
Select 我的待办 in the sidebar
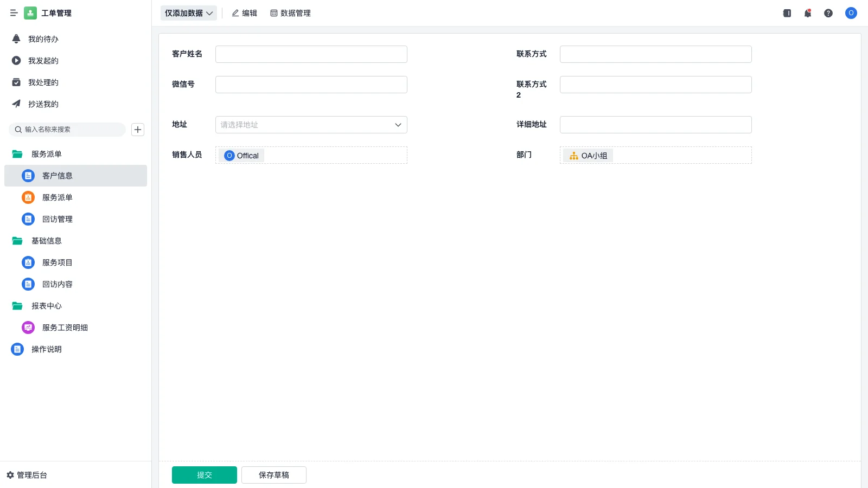tap(43, 39)
